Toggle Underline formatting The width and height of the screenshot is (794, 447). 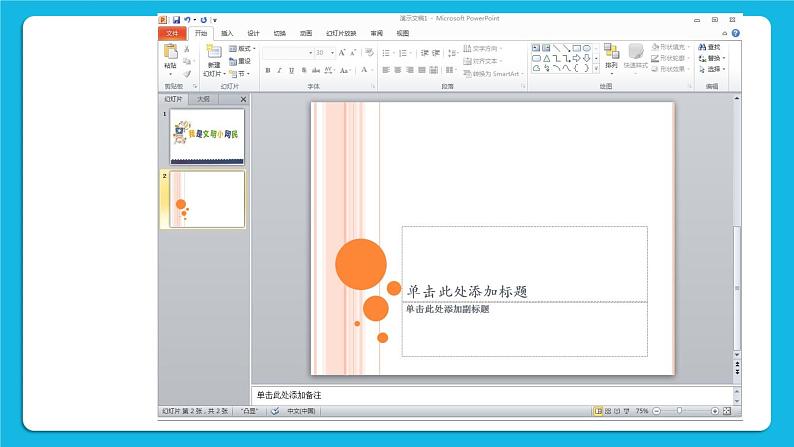click(292, 70)
